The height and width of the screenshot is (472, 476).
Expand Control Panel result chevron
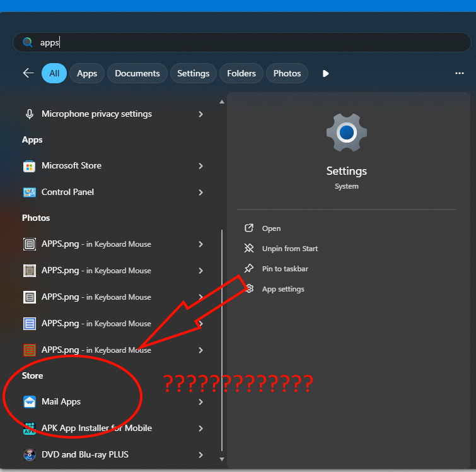pyautogui.click(x=200, y=192)
